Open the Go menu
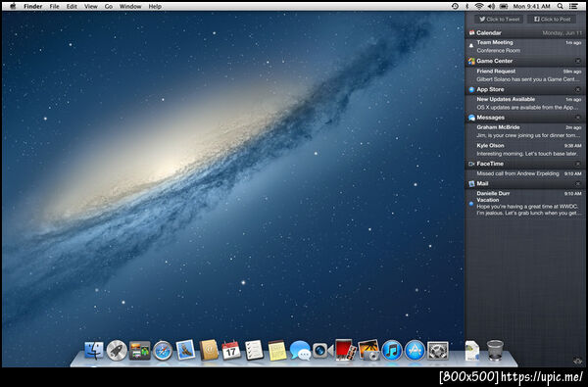Screen dimensions: 588x387 (109, 7)
